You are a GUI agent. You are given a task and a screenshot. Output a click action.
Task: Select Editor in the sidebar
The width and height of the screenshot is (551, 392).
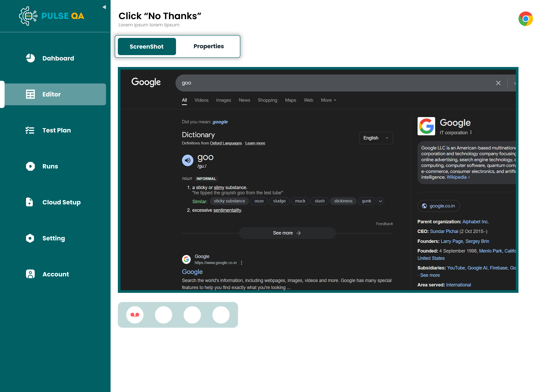(55, 94)
